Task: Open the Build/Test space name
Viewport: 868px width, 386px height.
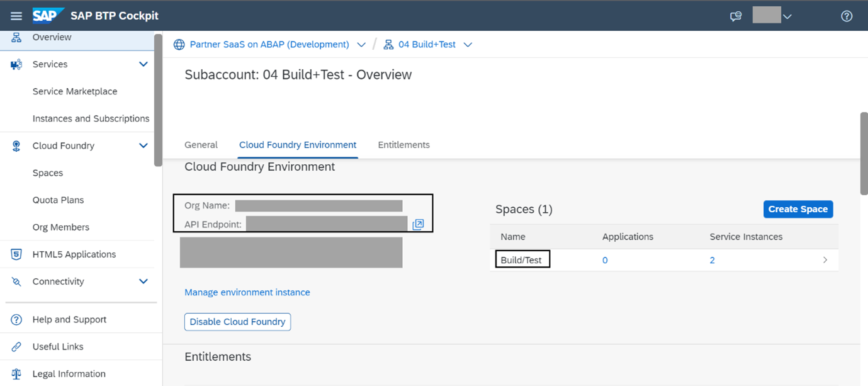Action: point(521,260)
